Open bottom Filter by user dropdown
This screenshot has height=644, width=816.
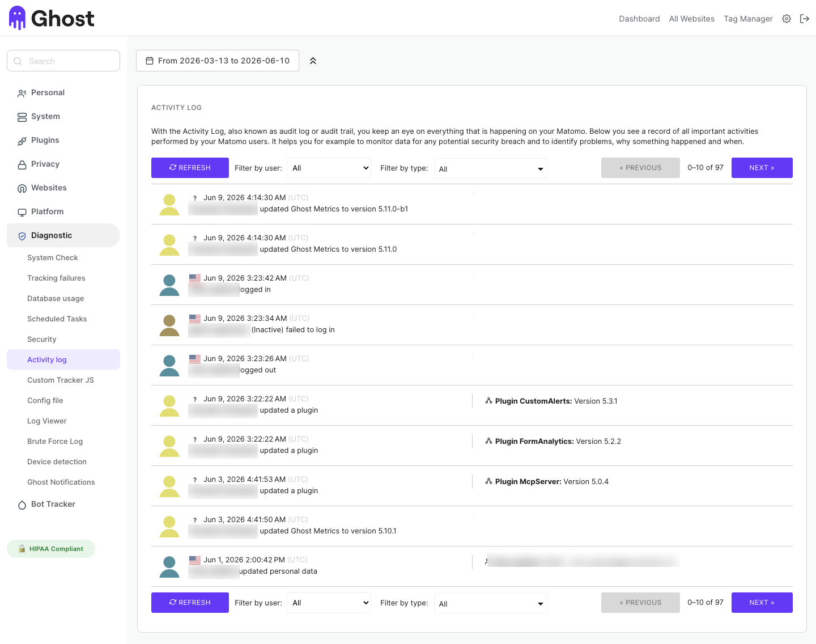coord(329,603)
